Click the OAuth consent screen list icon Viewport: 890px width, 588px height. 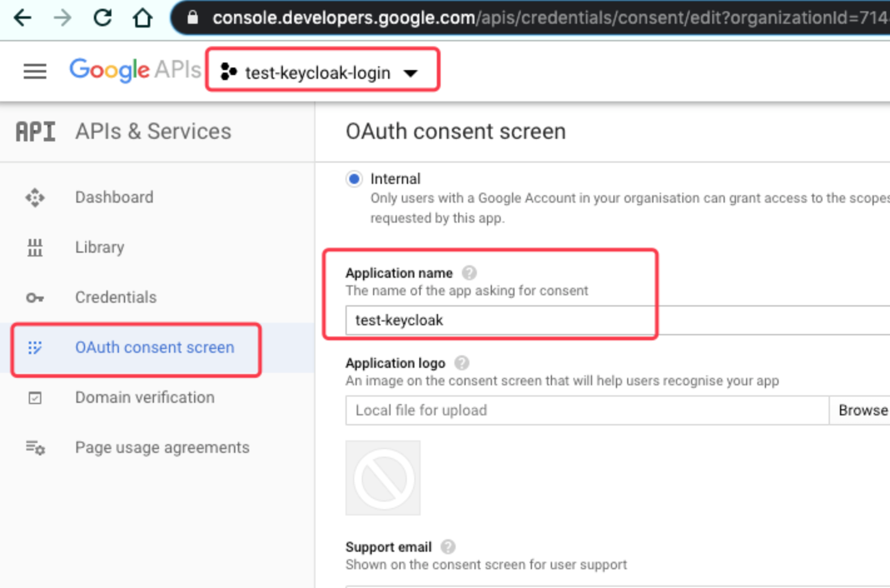tap(35, 348)
